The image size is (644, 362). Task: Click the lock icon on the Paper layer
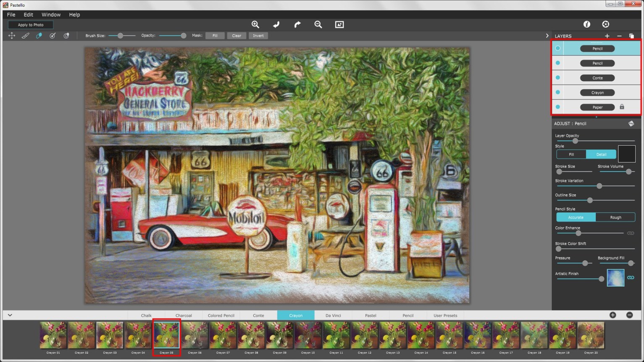pyautogui.click(x=622, y=107)
